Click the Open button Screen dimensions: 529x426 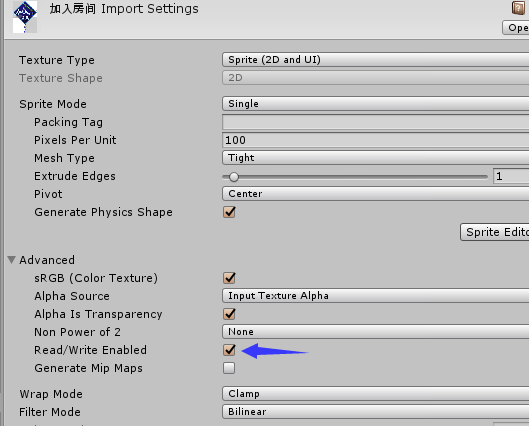(516, 28)
